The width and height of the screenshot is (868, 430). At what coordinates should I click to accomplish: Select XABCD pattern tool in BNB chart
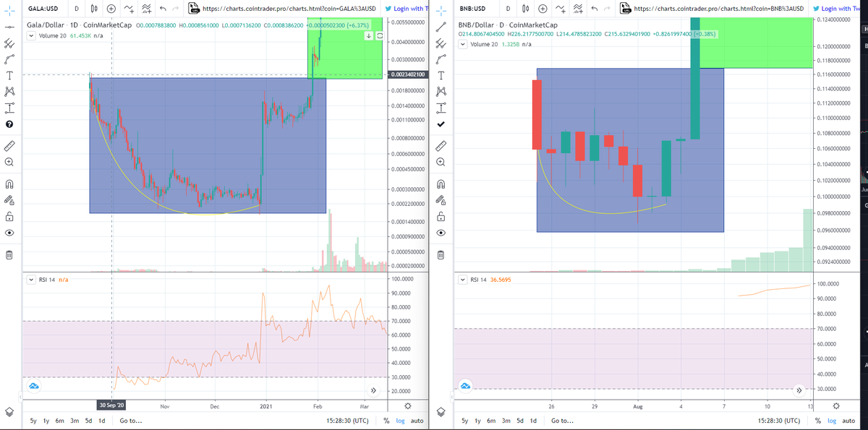440,91
